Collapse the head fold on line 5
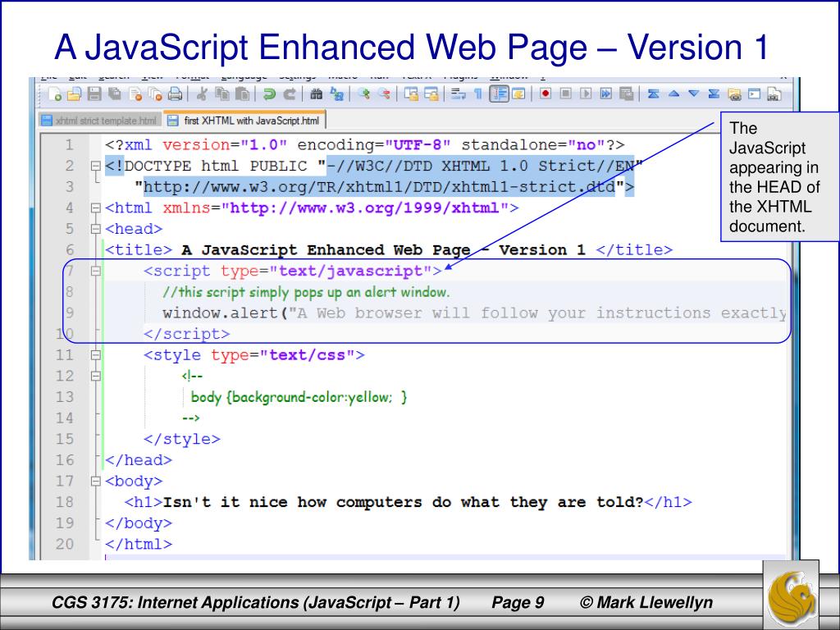Screen dimensions: 840x630 [95, 230]
